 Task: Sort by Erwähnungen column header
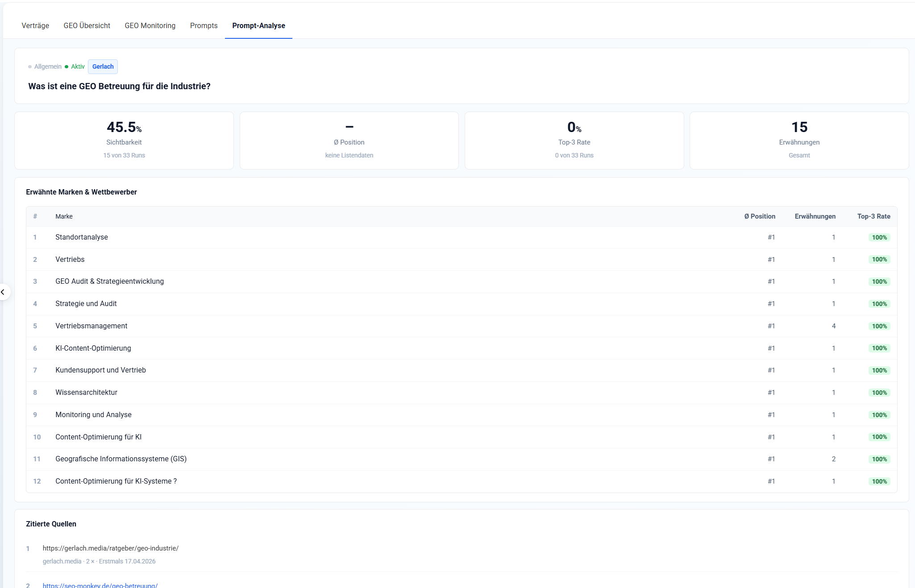[x=815, y=216]
